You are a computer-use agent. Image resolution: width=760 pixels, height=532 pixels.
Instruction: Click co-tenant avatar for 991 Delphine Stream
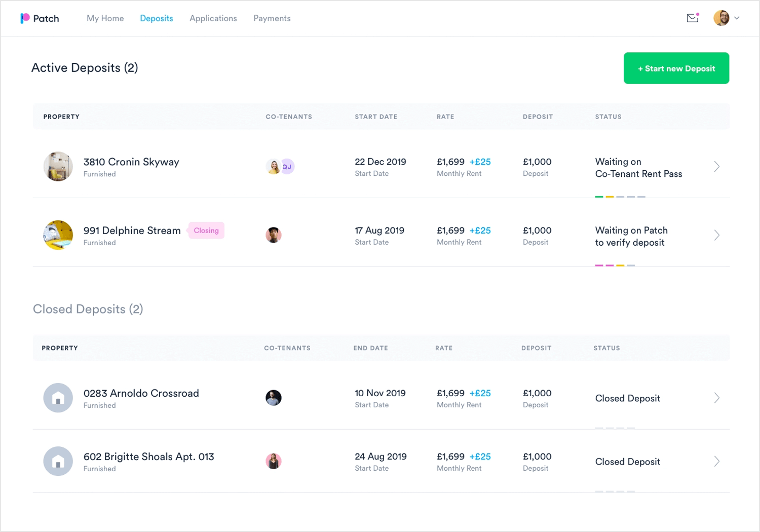[x=274, y=235]
